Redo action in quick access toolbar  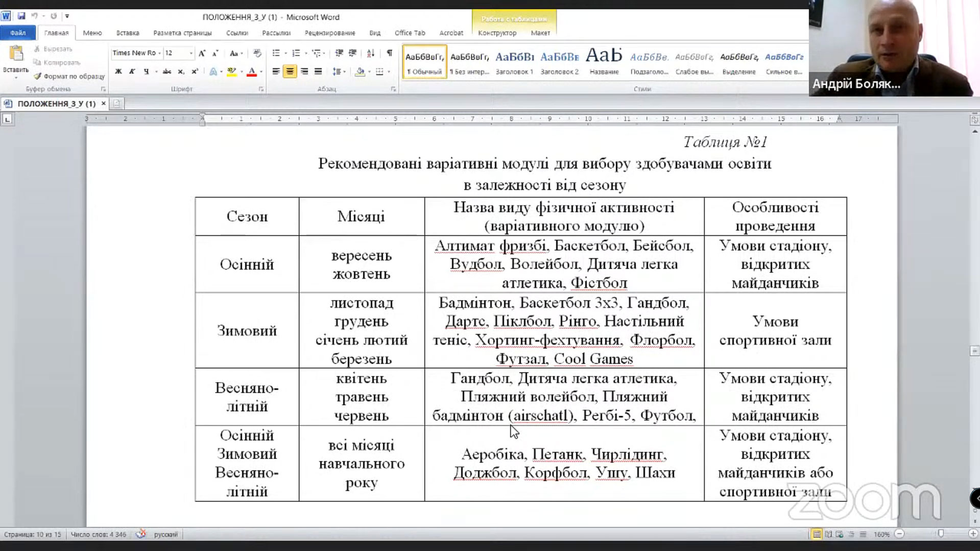(x=54, y=16)
